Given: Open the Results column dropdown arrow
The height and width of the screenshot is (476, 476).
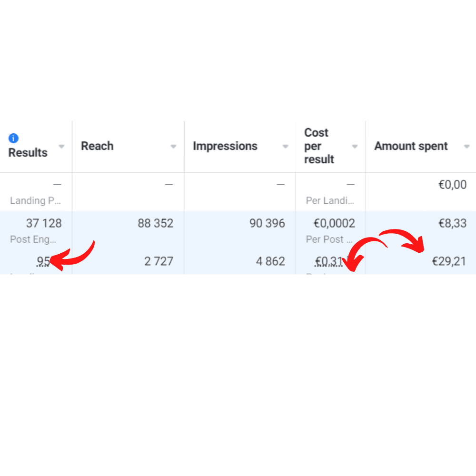Looking at the screenshot, I should coord(61,147).
